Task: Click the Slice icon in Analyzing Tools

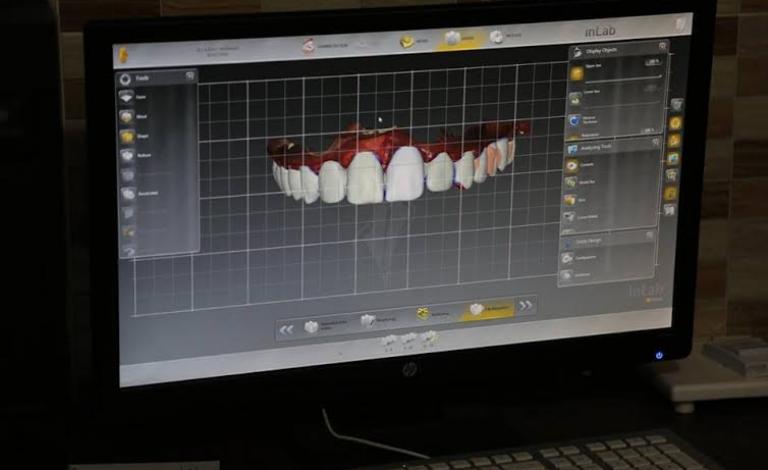Action: coord(570,199)
